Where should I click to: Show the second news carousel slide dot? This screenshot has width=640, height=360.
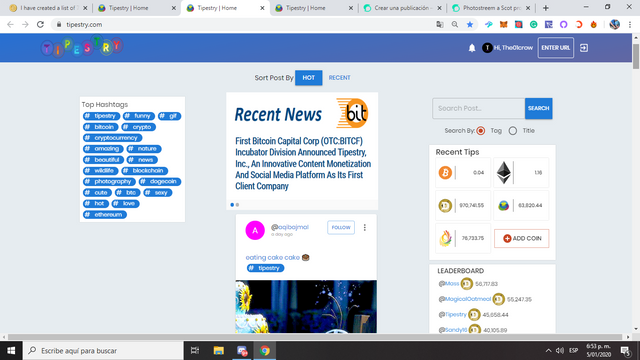[x=237, y=205]
